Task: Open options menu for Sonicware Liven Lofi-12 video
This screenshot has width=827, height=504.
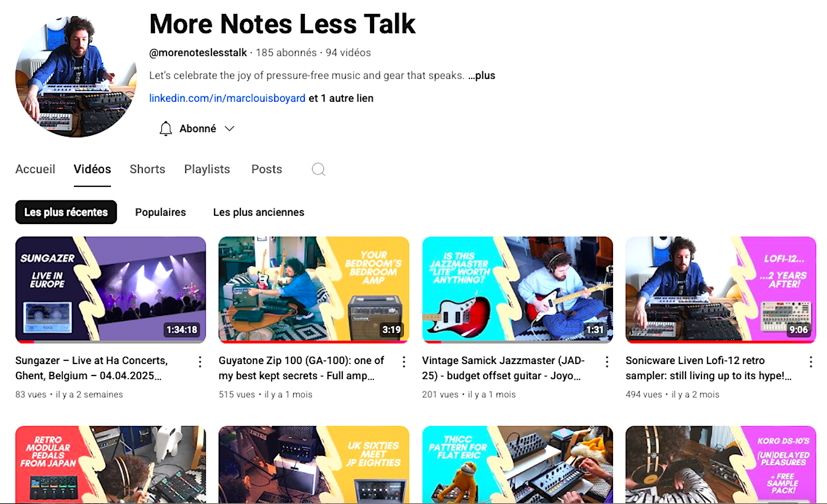Action: click(x=810, y=361)
